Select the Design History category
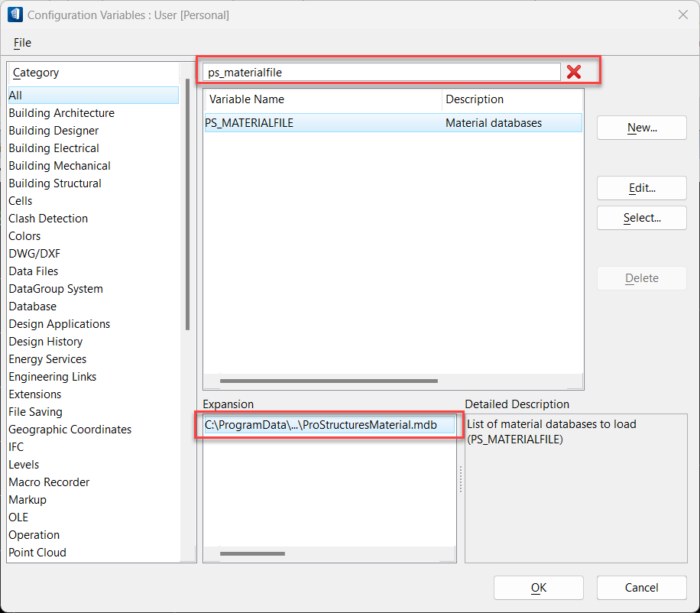Image resolution: width=700 pixels, height=613 pixels. point(46,342)
